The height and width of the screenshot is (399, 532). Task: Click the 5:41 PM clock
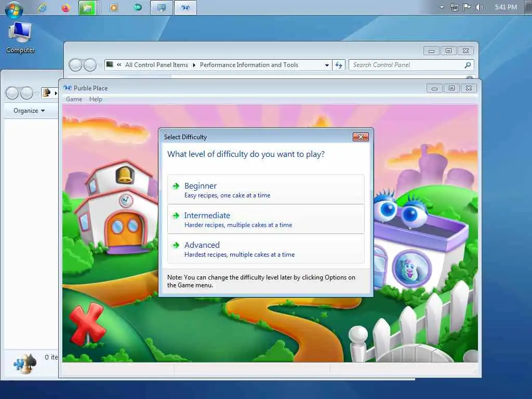click(506, 7)
